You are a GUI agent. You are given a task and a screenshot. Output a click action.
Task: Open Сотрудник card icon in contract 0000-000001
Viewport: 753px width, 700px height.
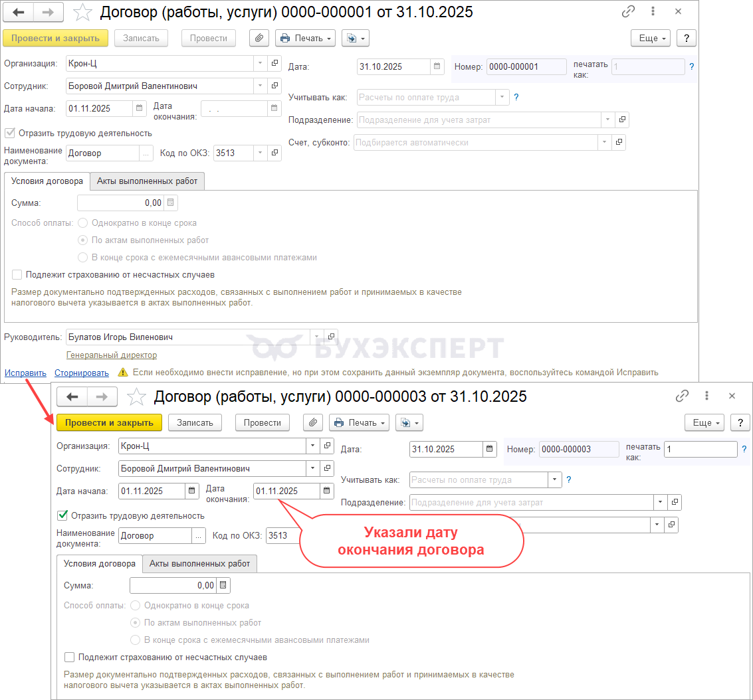pos(274,86)
